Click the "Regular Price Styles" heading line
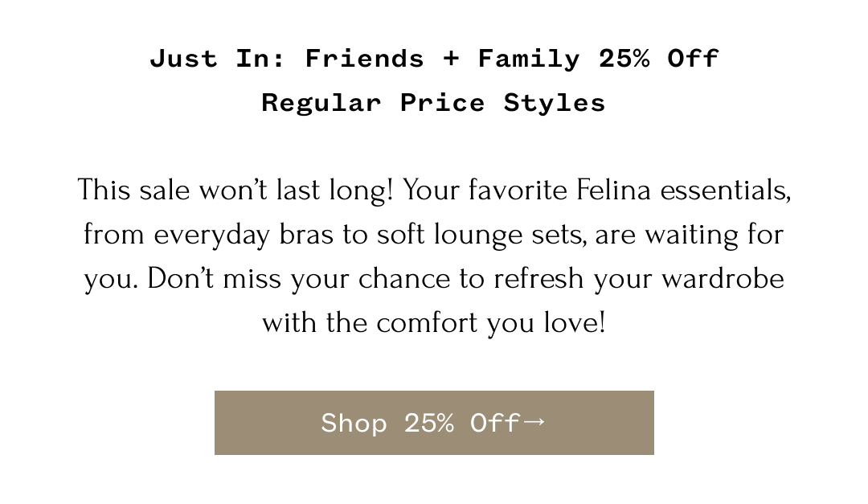 click(433, 103)
